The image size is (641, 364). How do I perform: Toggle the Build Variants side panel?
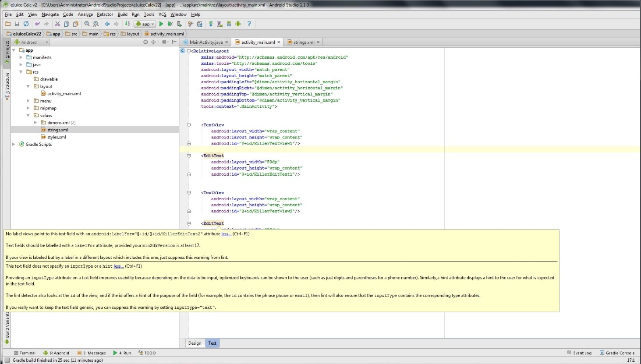(x=7, y=328)
